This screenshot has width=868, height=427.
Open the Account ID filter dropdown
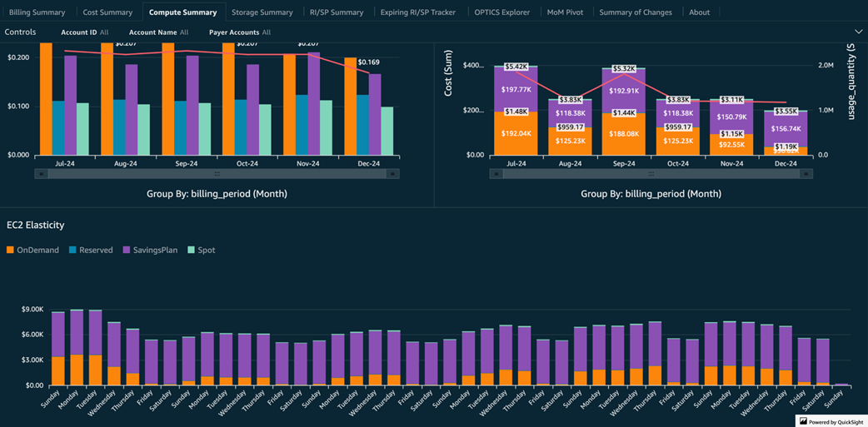point(84,32)
